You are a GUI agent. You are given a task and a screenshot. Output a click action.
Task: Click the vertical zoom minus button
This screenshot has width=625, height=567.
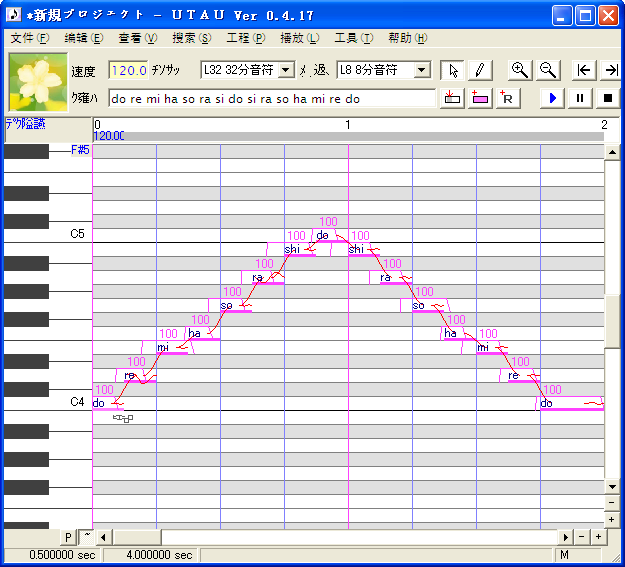(612, 502)
